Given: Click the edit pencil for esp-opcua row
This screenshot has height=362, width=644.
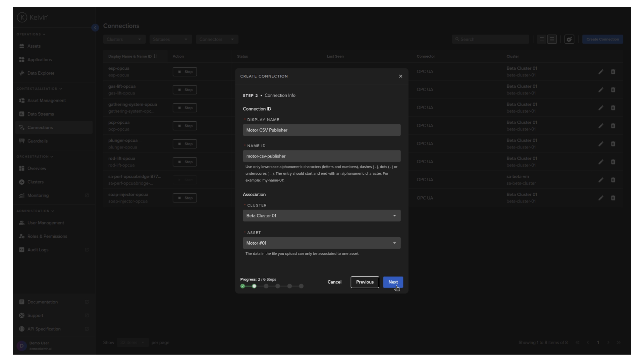Looking at the screenshot, I should 601,72.
